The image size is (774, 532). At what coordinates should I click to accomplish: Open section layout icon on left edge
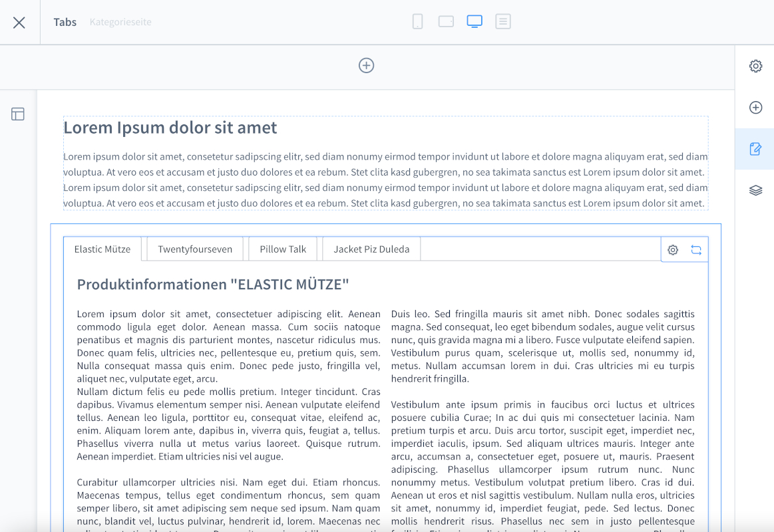point(18,114)
